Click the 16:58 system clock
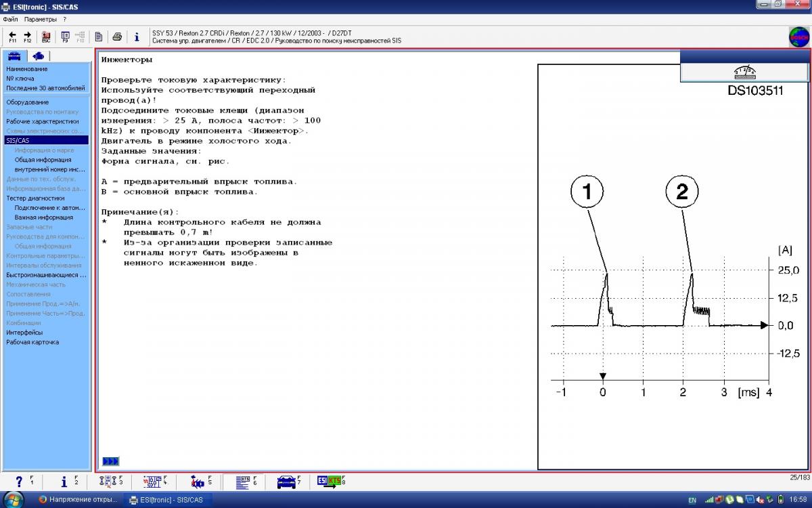 [x=798, y=500]
